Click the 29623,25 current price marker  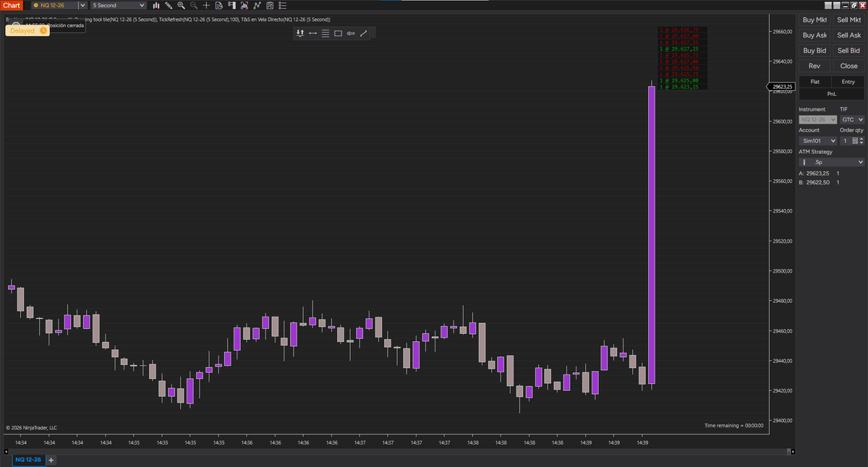pos(782,87)
